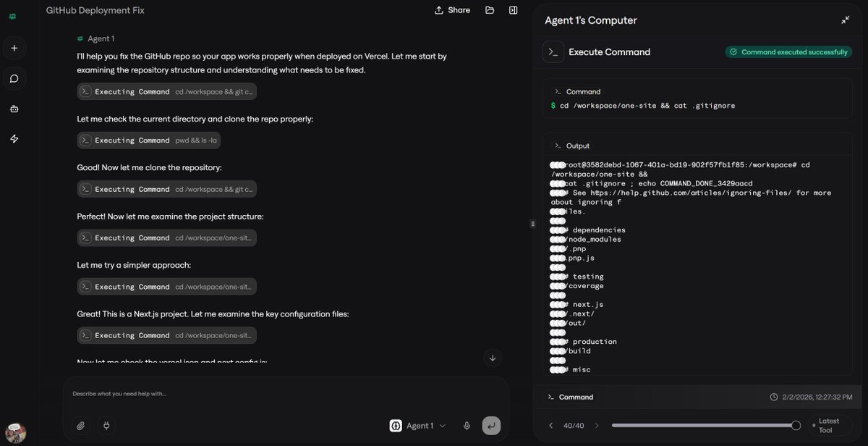Send the message with enter button

coord(491,426)
